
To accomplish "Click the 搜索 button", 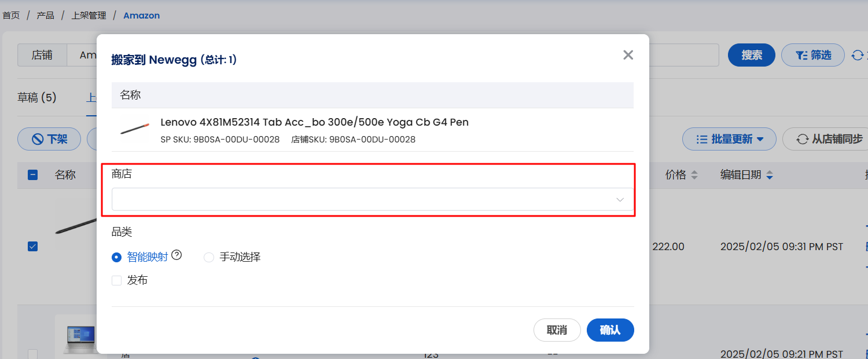I will pyautogui.click(x=752, y=55).
